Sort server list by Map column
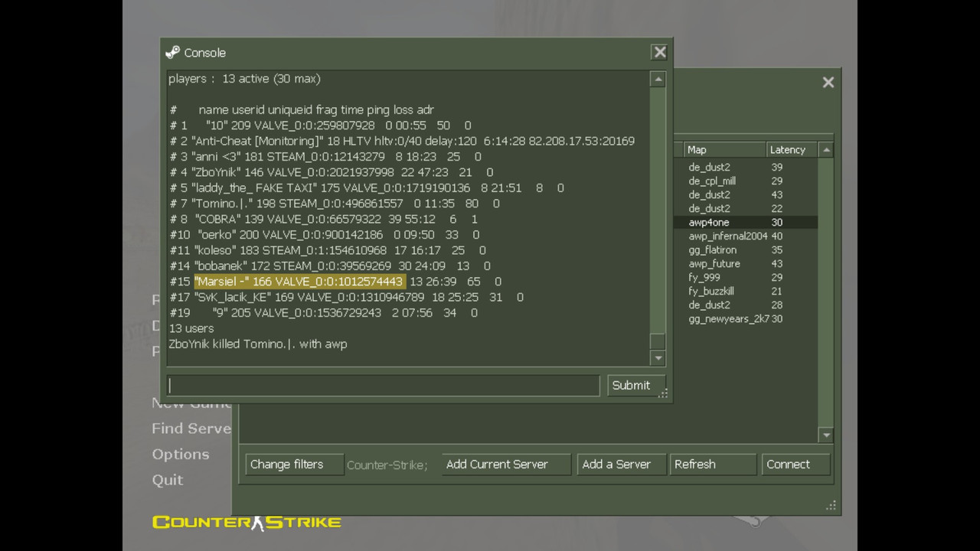The image size is (980, 551). (724, 150)
